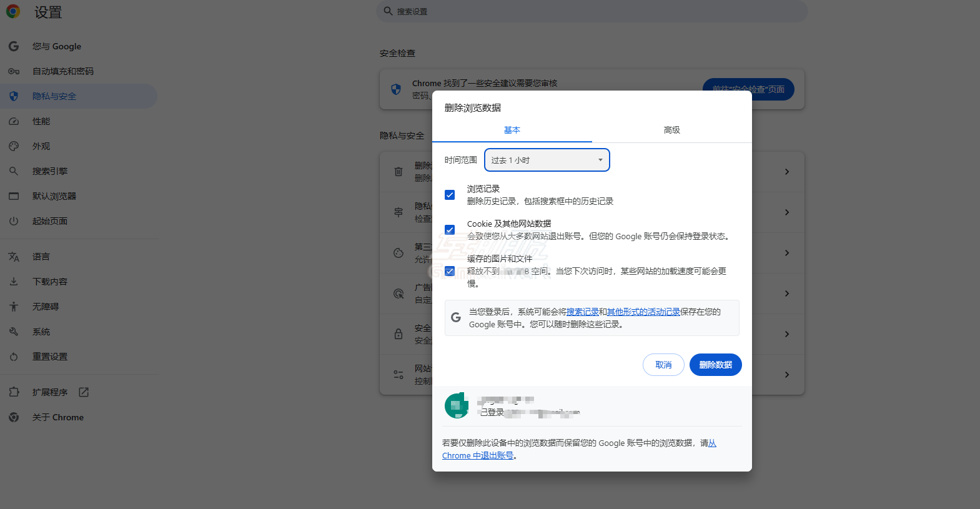
Task: Open 重置设置 settings section
Action: (x=79, y=357)
